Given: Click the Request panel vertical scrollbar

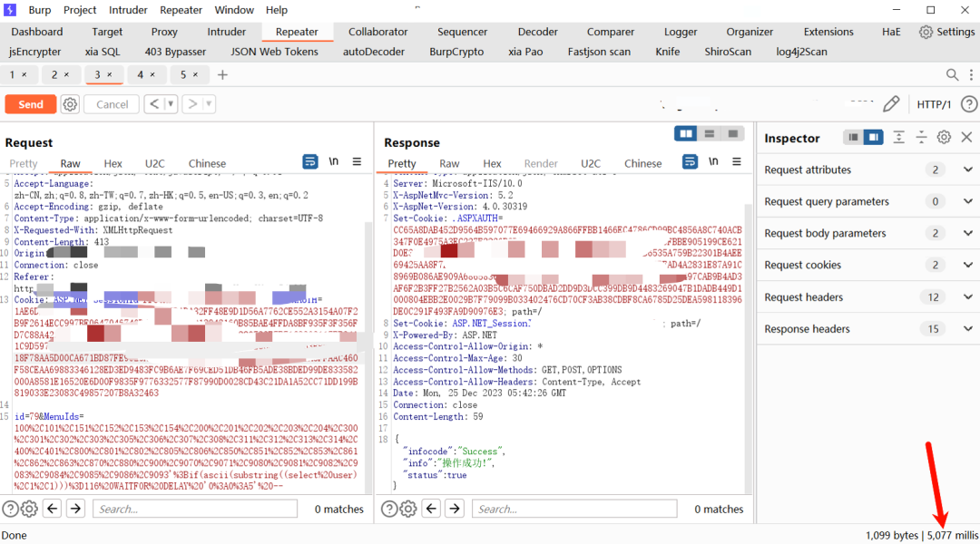Looking at the screenshot, I should point(368,356).
